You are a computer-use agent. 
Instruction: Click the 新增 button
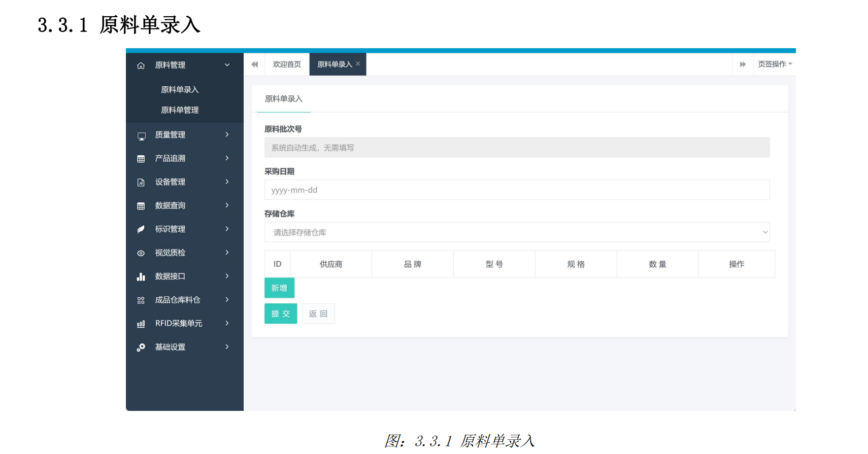pos(279,288)
